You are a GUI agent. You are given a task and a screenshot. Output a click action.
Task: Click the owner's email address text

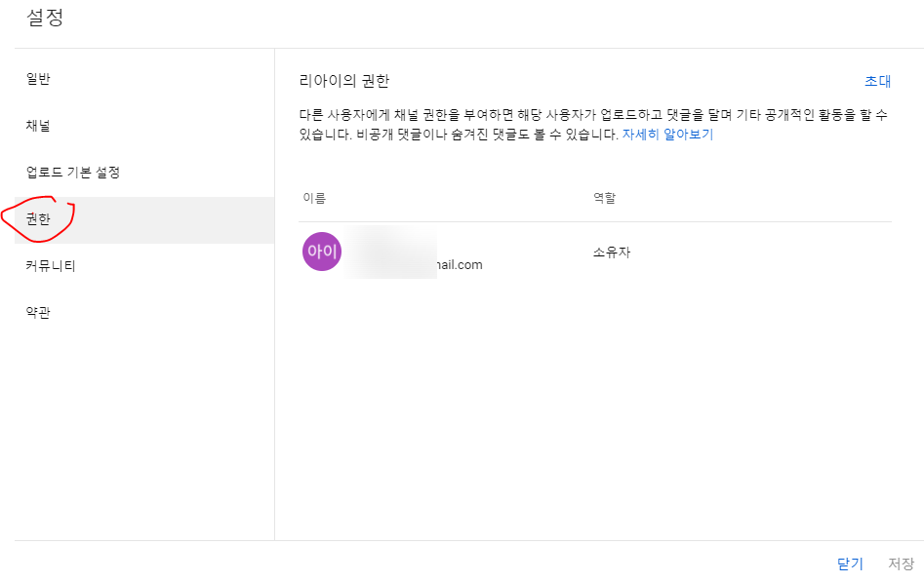[460, 265]
